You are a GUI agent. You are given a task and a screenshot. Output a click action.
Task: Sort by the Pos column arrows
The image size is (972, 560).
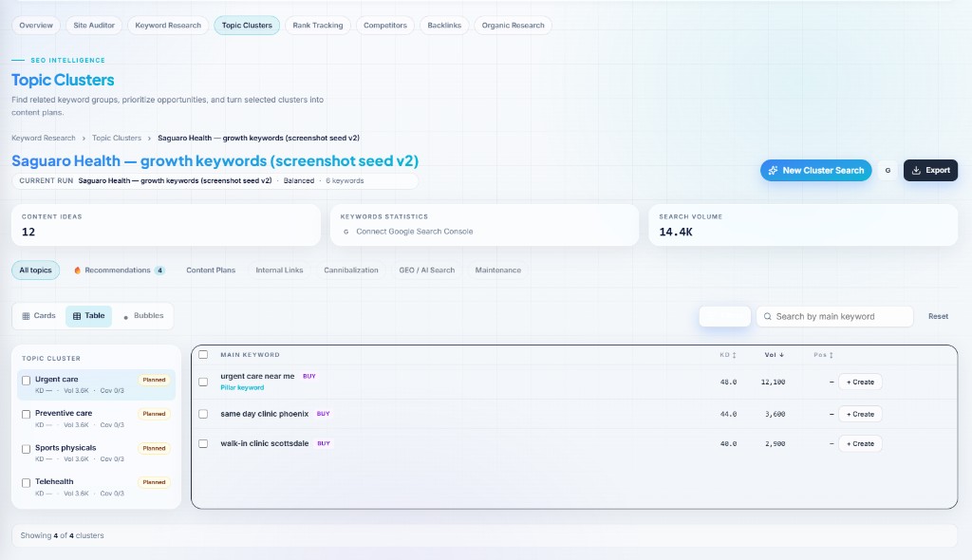[x=831, y=355]
